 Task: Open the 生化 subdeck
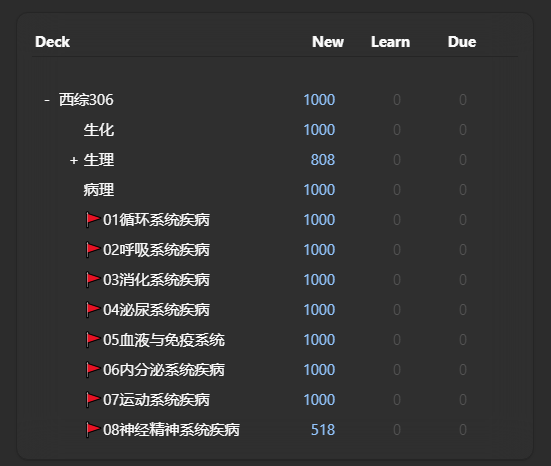point(99,130)
